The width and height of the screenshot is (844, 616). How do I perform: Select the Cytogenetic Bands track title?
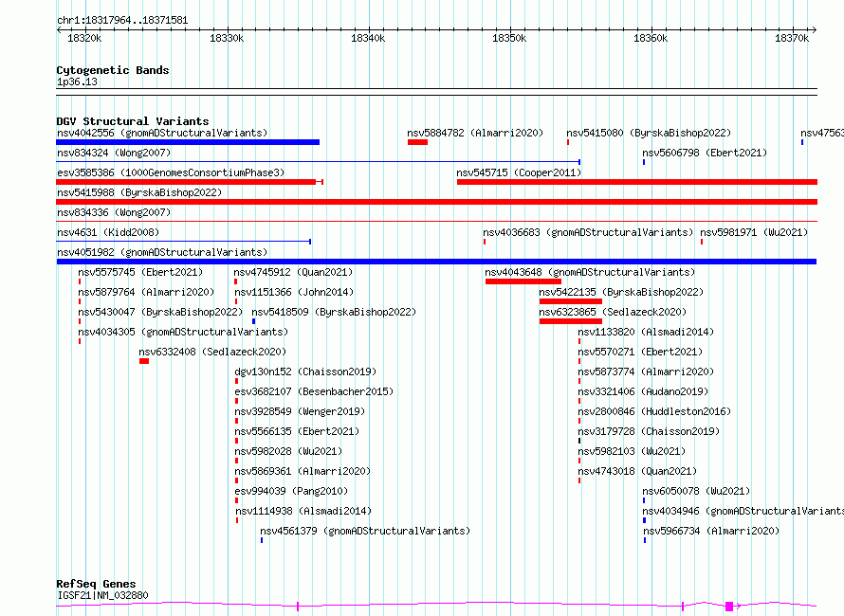coord(113,70)
